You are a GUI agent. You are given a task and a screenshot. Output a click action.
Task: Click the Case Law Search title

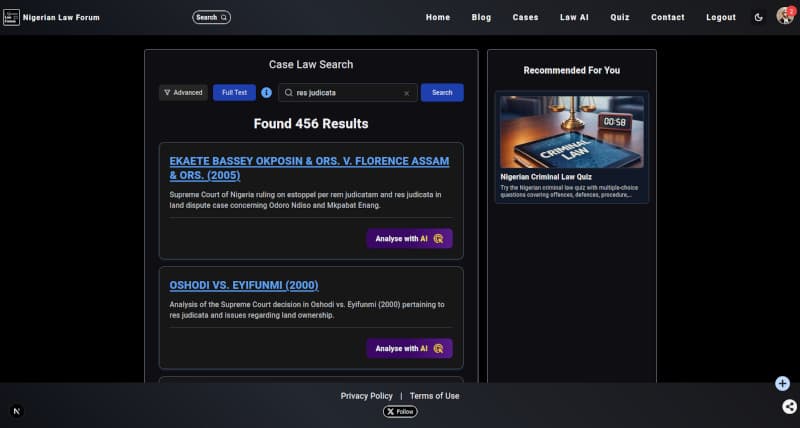pos(311,64)
